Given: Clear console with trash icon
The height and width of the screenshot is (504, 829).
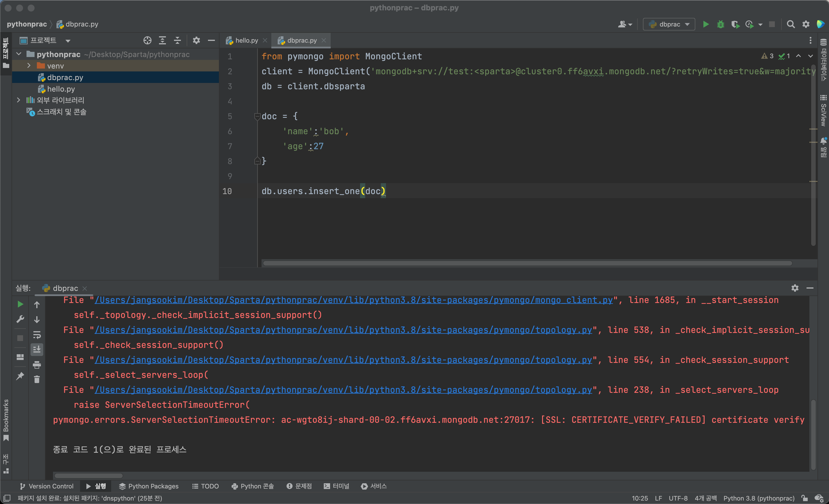Looking at the screenshot, I should (37, 380).
